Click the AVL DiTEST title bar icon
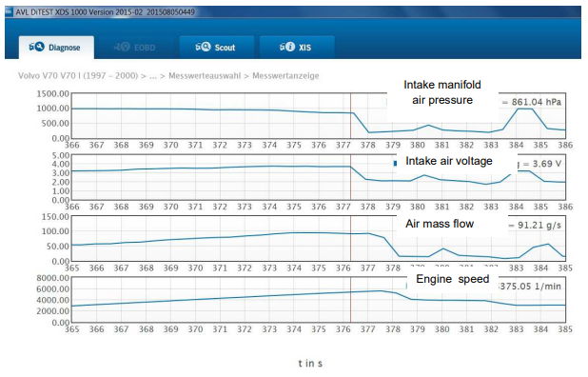Image resolution: width=588 pixels, height=377 pixels. [9, 12]
